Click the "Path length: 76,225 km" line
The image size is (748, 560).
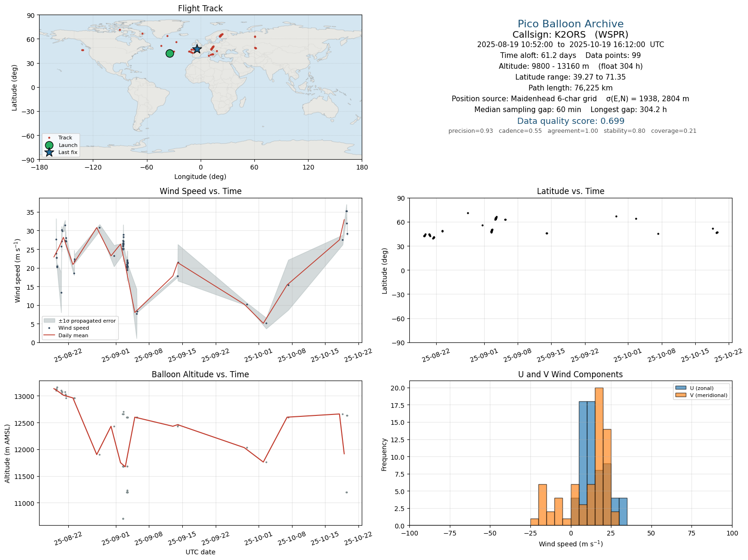click(570, 88)
